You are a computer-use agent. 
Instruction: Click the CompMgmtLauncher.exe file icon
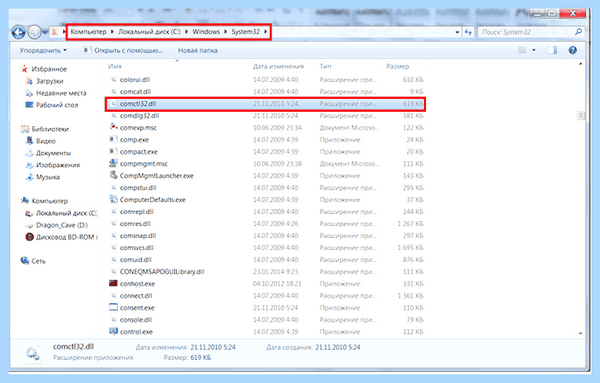coord(113,175)
